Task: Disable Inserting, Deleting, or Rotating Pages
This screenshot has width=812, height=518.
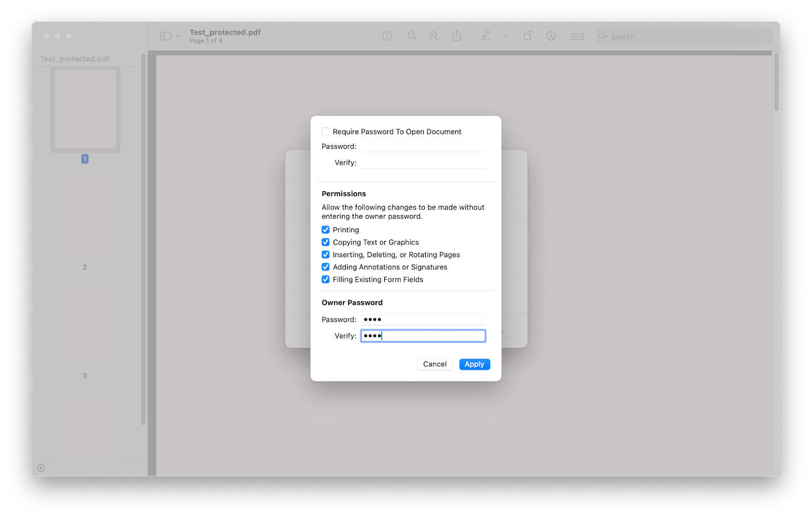Action: 325,254
